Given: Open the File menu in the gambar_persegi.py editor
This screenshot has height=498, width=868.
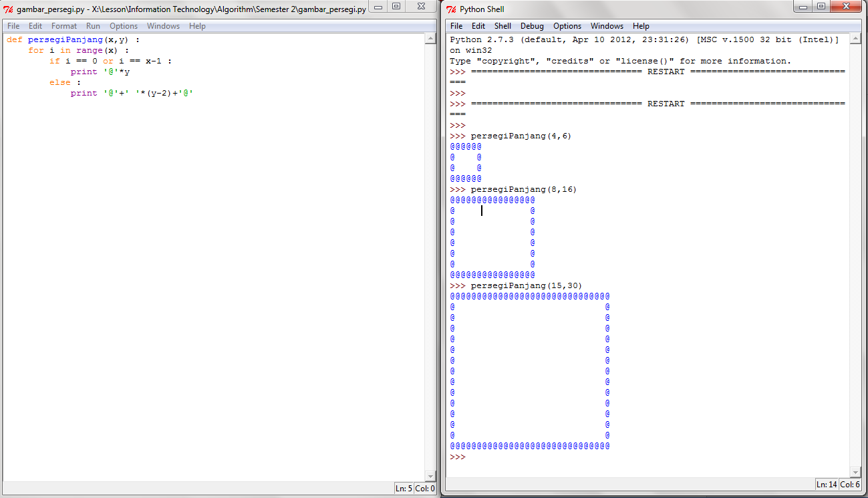Looking at the screenshot, I should click(x=13, y=26).
